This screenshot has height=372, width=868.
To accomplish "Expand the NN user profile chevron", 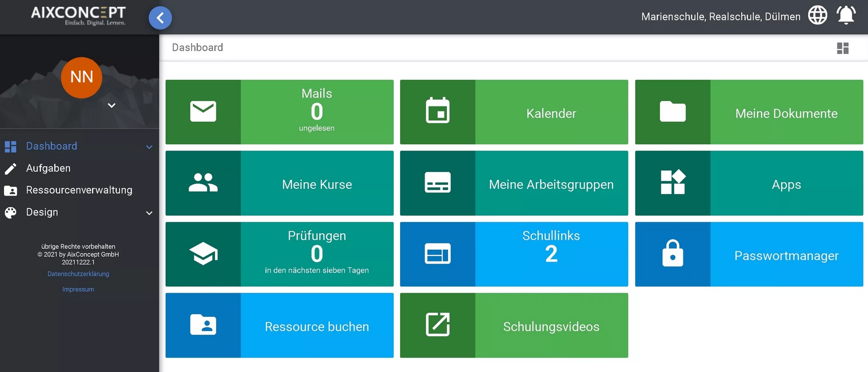I will 112,105.
